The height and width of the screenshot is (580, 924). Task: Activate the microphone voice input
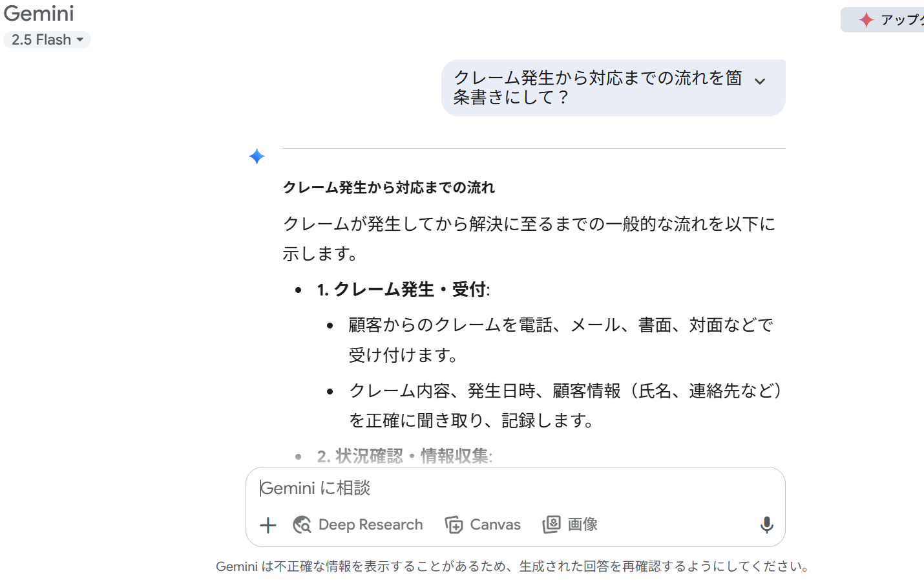click(766, 525)
